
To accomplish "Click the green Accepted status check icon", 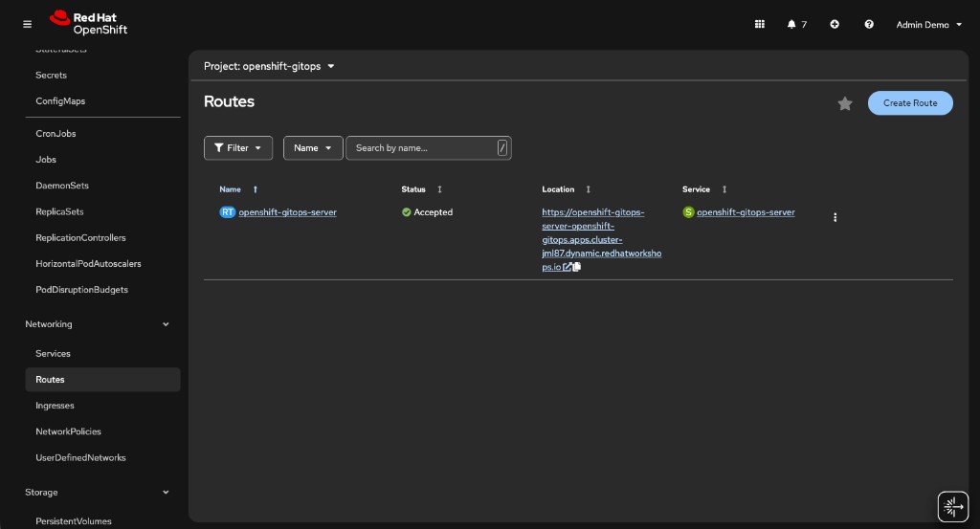I will click(x=406, y=212).
